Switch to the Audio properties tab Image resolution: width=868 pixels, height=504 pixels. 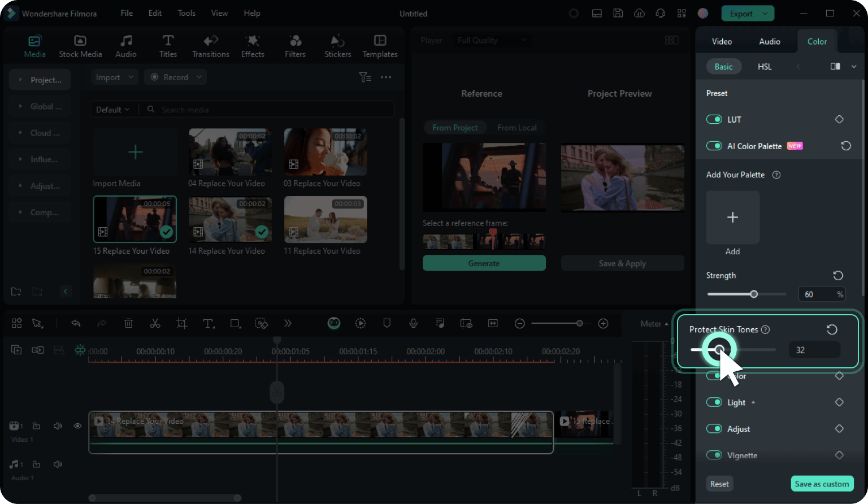(770, 41)
